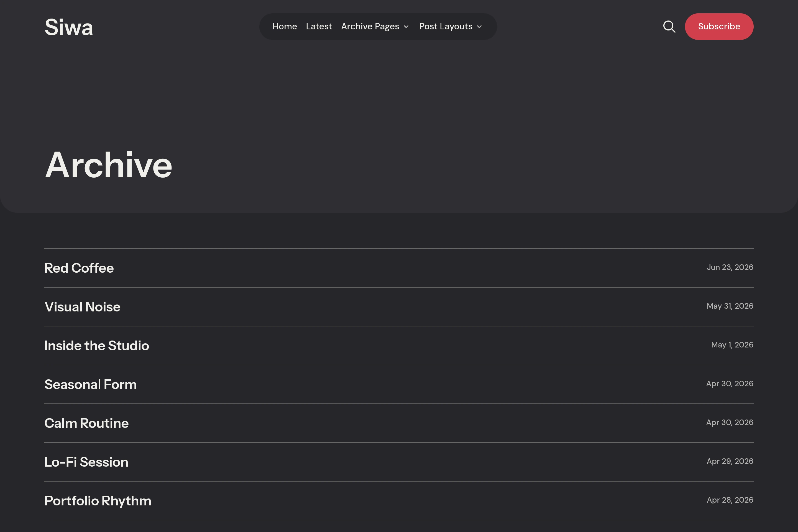Expand the Post Layouts dropdown

(x=450, y=27)
